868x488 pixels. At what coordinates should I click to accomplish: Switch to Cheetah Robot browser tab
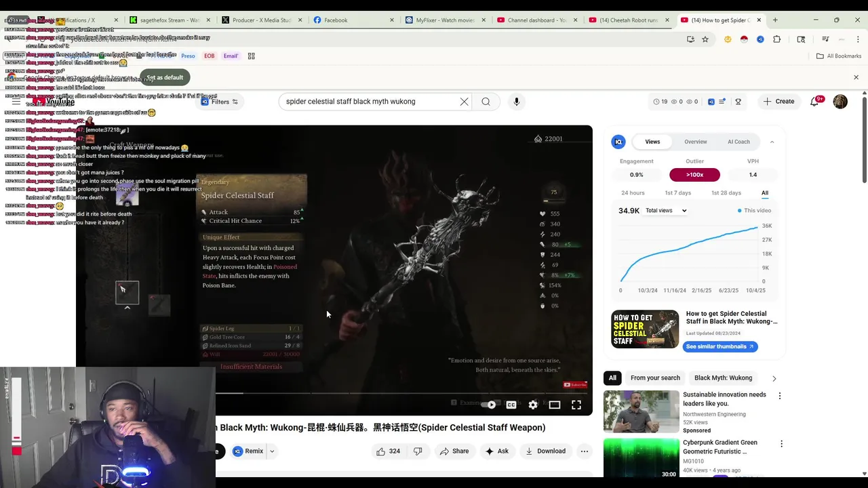[628, 20]
